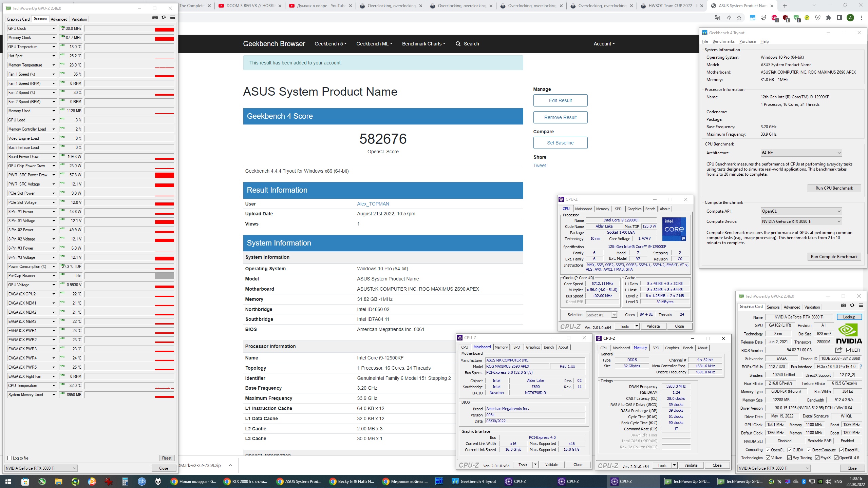The width and height of the screenshot is (868, 488).
Task: Open Windows Start menu
Action: pyautogui.click(x=8, y=482)
